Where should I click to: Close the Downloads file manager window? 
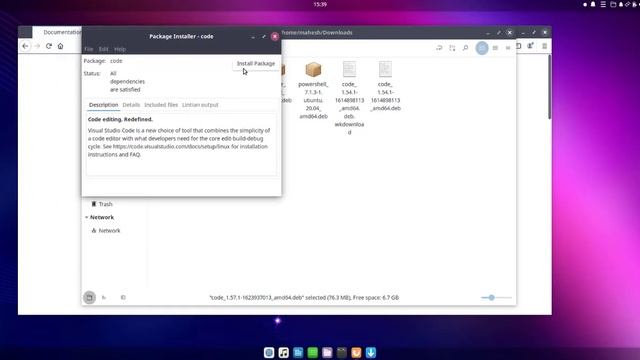pyautogui.click(x=509, y=33)
